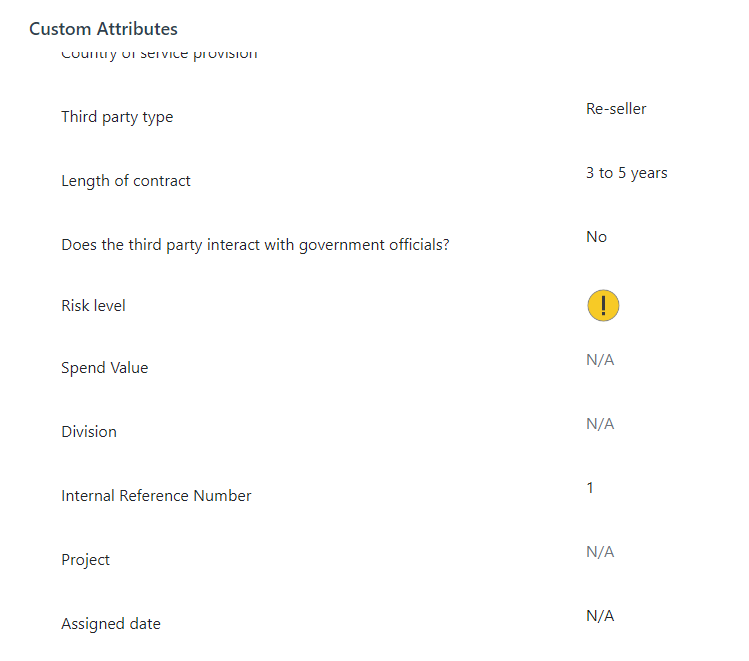This screenshot has width=749, height=661.
Task: Select the No value for government interaction
Action: click(x=596, y=237)
